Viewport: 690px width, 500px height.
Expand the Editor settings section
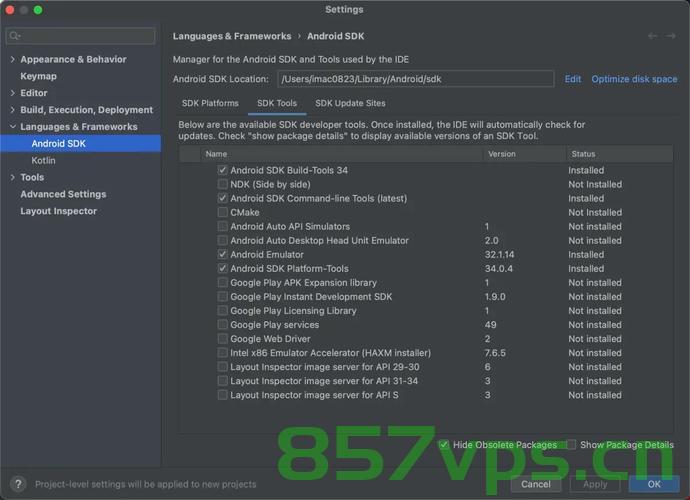[x=12, y=93]
